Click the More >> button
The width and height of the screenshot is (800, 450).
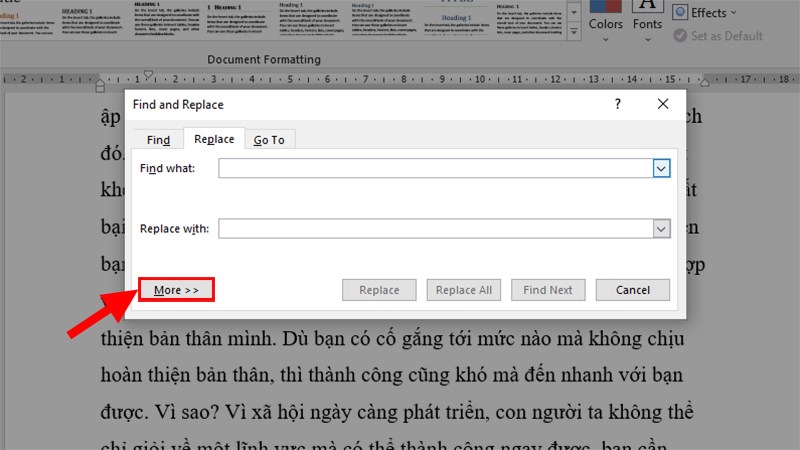click(x=176, y=290)
